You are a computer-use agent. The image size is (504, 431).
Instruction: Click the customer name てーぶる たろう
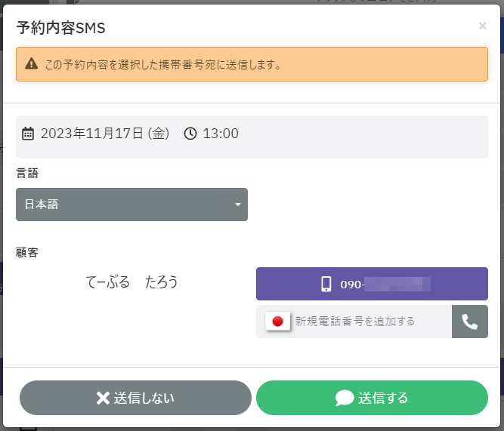(x=132, y=282)
